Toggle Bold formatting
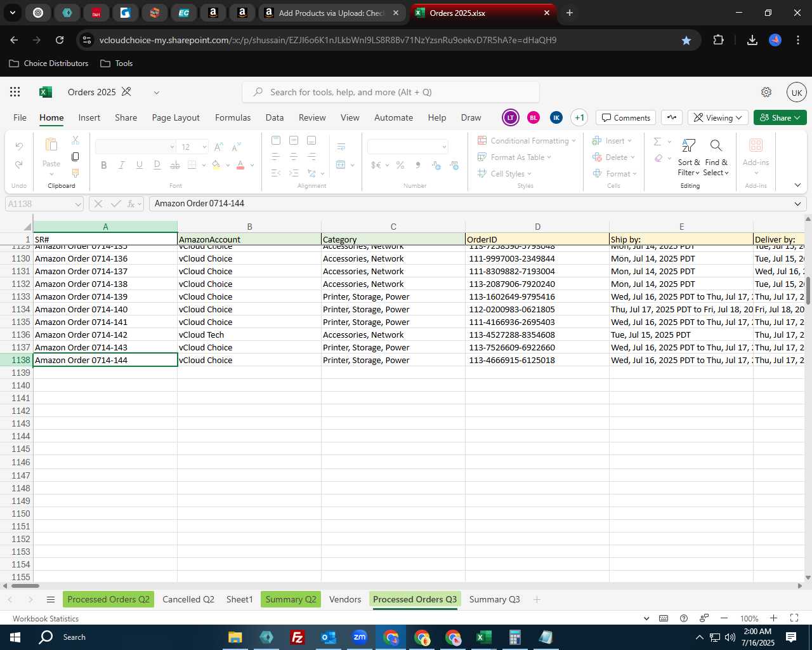Viewport: 812px width, 650px height. coord(103,165)
